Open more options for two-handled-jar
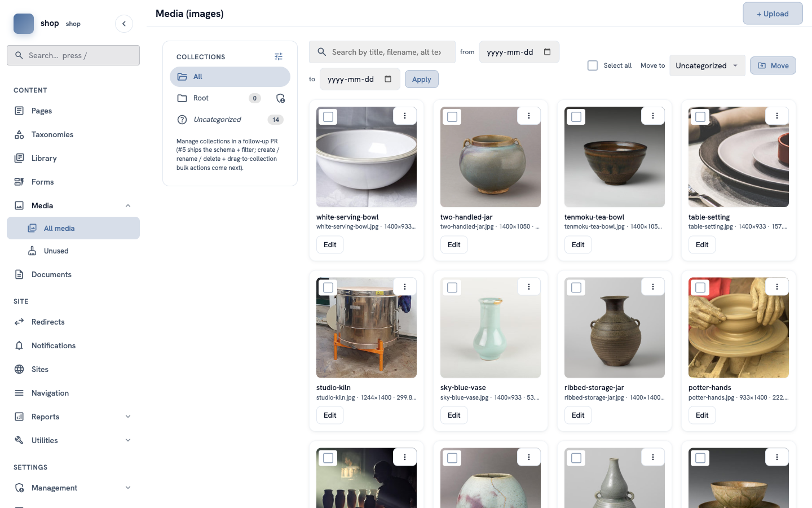Viewport: 812px width, 508px height. (x=529, y=116)
